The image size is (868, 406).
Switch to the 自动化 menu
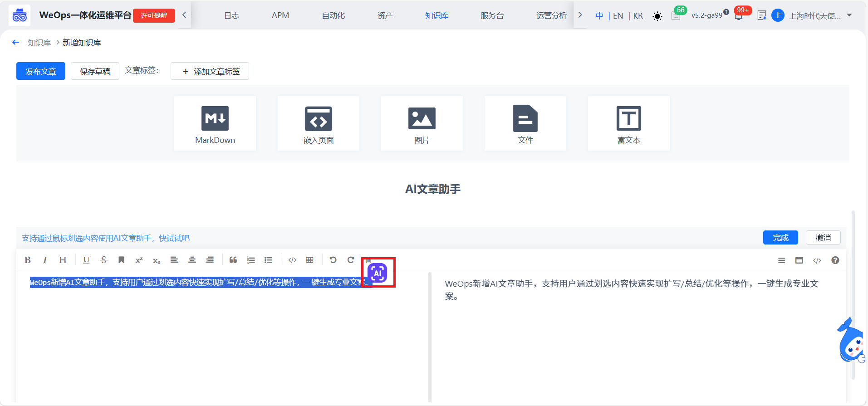(333, 15)
